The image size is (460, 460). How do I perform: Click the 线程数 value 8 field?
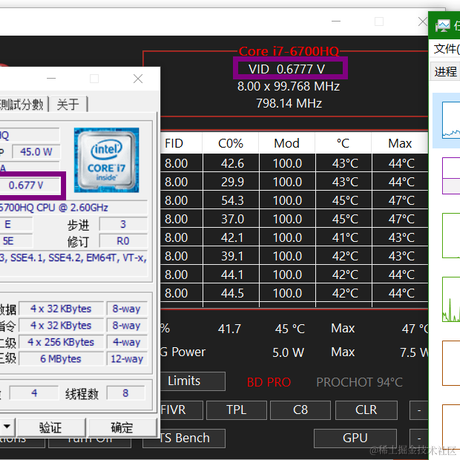(x=125, y=393)
